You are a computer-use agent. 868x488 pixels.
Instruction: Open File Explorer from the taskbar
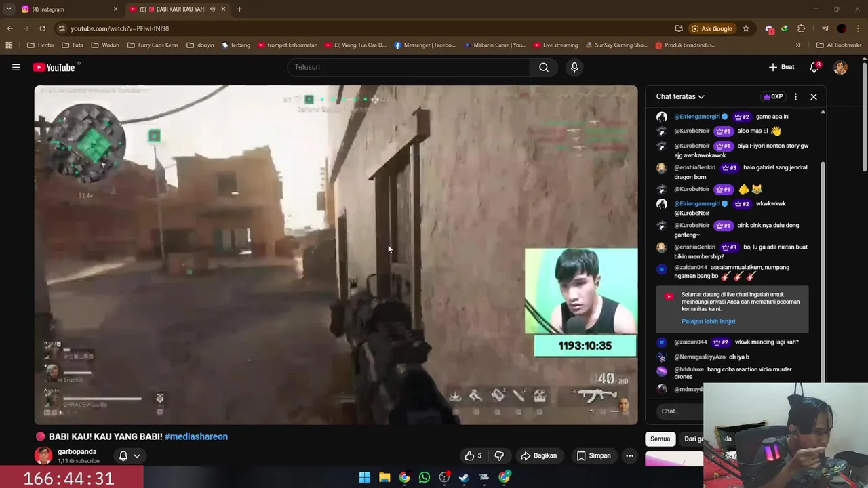tap(384, 478)
